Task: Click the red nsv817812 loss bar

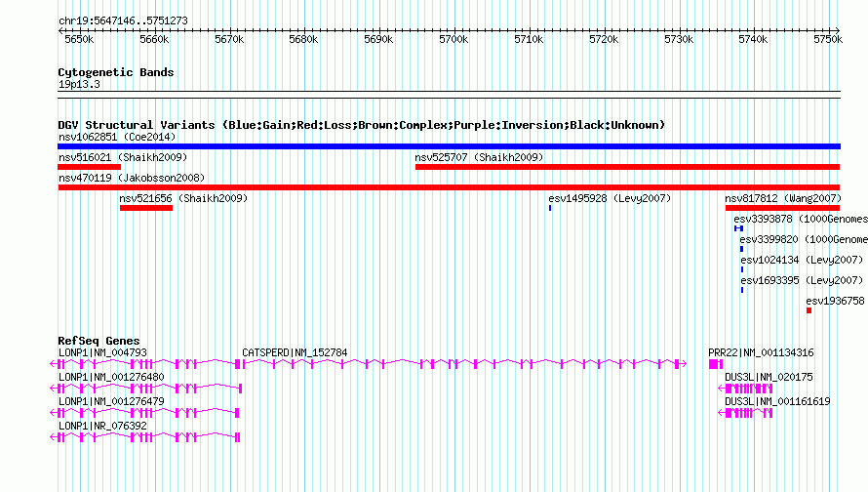Action: tap(783, 208)
